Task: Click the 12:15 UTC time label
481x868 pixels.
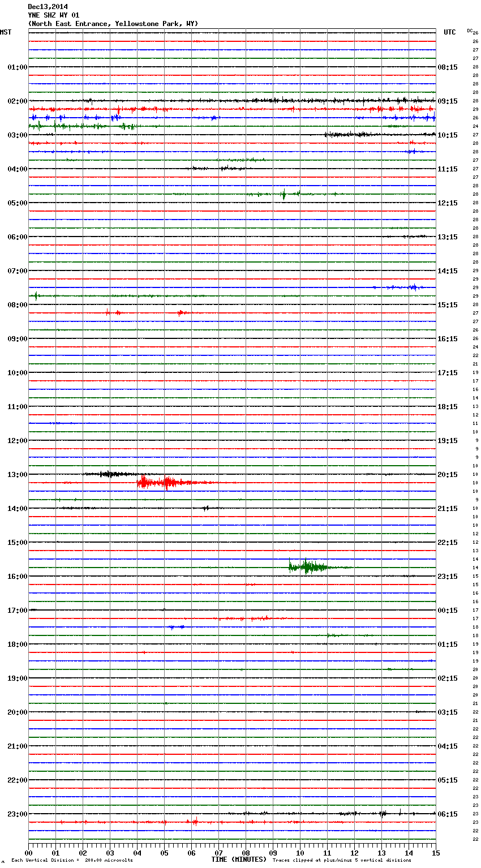Action: pyautogui.click(x=448, y=203)
